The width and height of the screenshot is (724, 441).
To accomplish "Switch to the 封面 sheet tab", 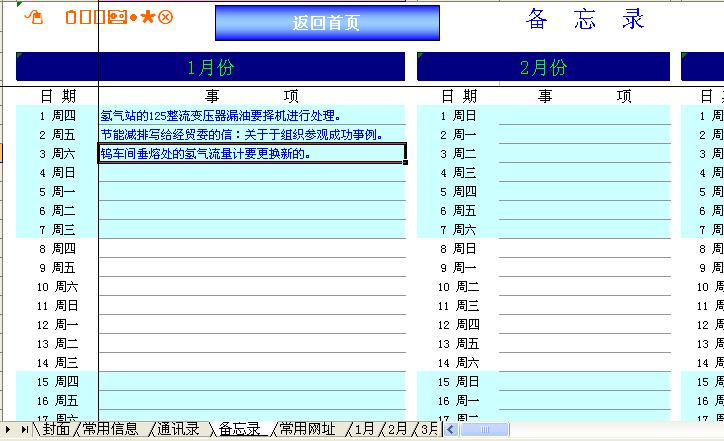I will click(x=56, y=430).
